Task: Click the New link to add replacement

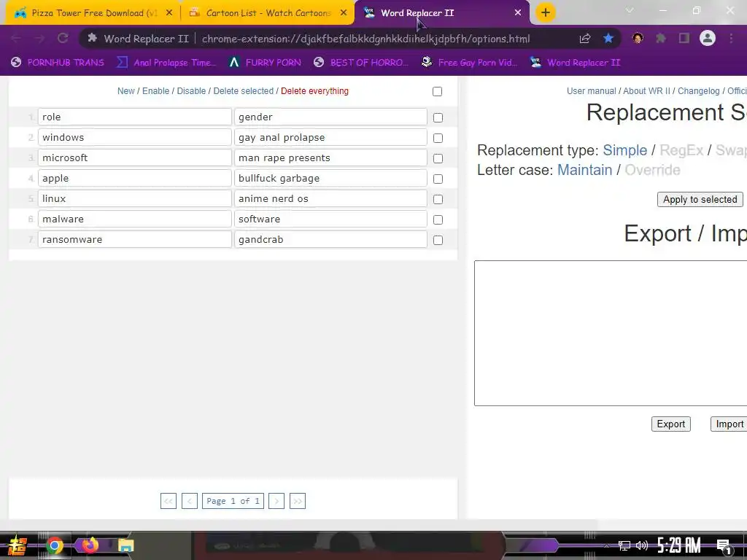Action: (x=125, y=91)
